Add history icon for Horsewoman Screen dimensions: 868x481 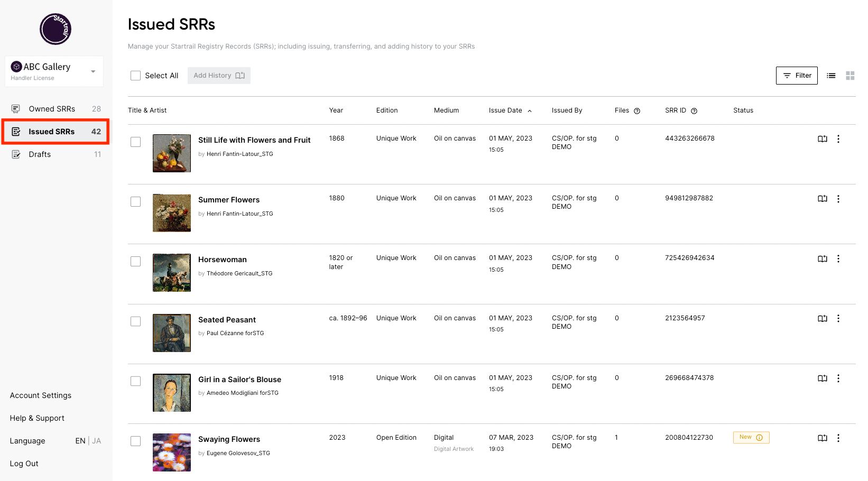[x=823, y=259]
